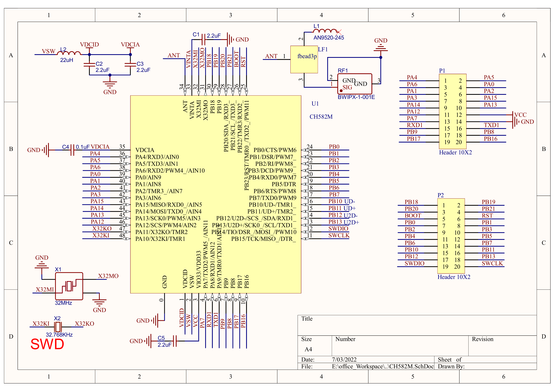The height and width of the screenshot is (392, 555).
Task: Select the PB0/CTS/PWM6 pin name
Action: 275,150
